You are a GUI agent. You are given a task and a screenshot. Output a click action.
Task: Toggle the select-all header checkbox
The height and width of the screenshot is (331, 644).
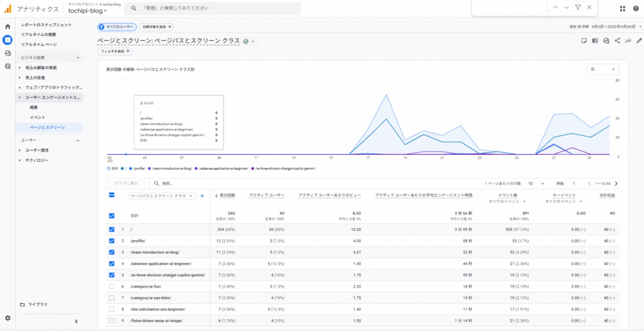[111, 196]
